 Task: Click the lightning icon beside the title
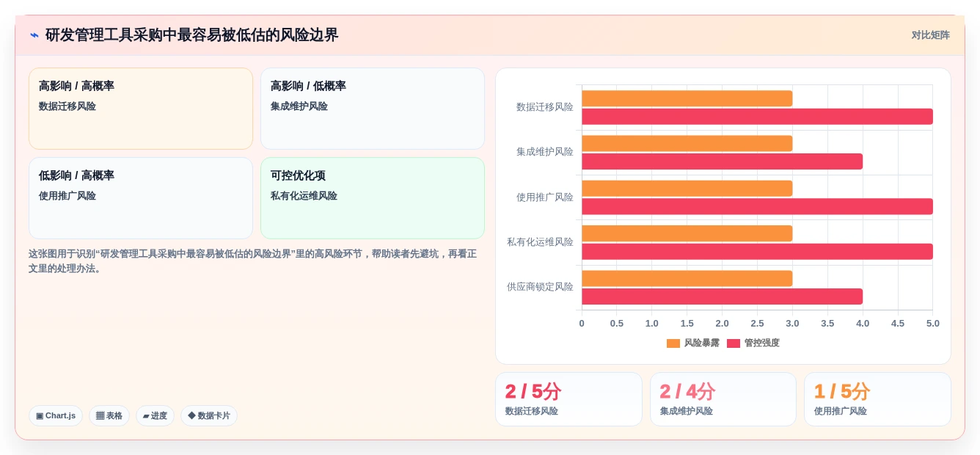[34, 35]
